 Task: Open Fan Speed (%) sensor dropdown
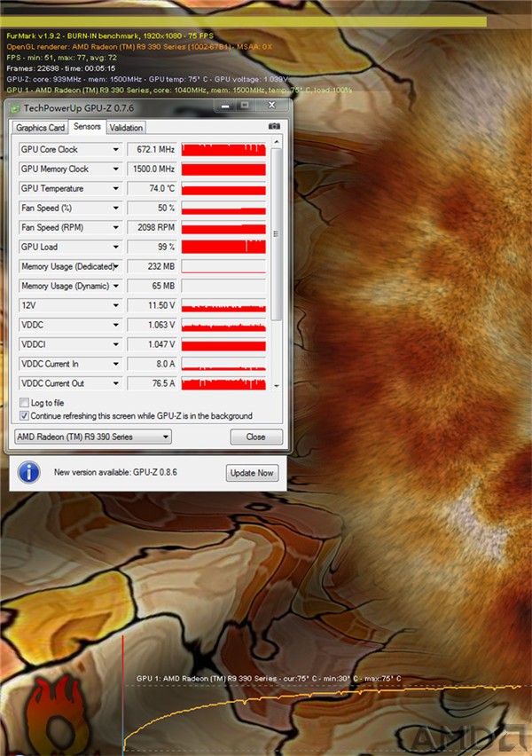pyautogui.click(x=115, y=208)
